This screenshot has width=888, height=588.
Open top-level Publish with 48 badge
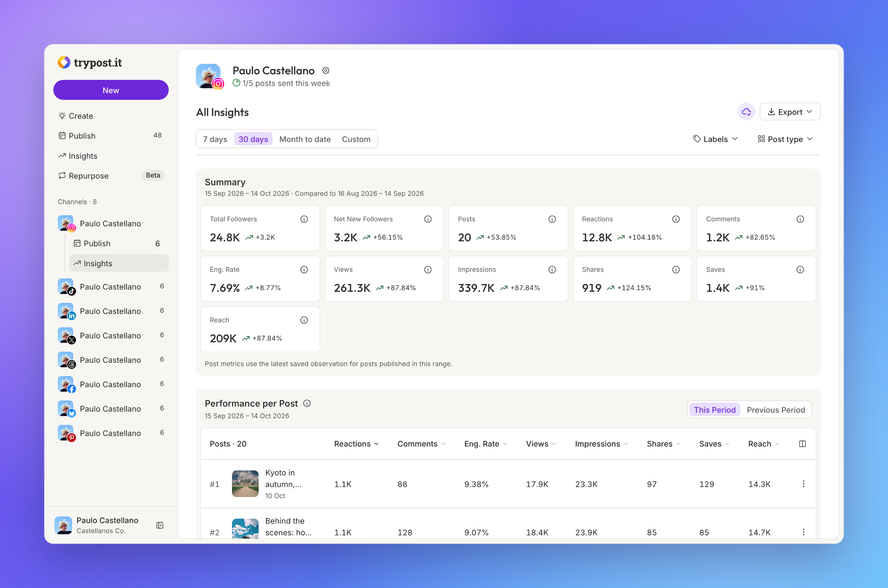tap(111, 136)
